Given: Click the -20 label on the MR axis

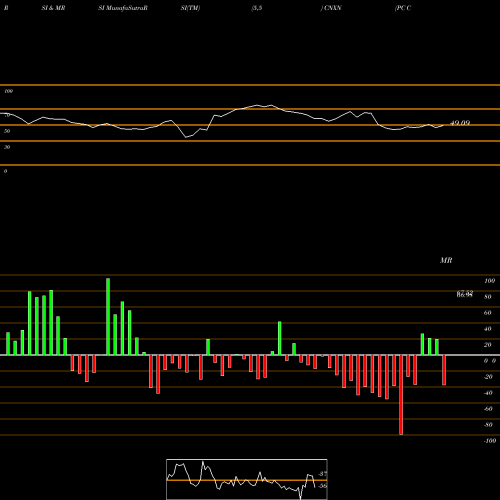Looking at the screenshot, I should point(488,377).
